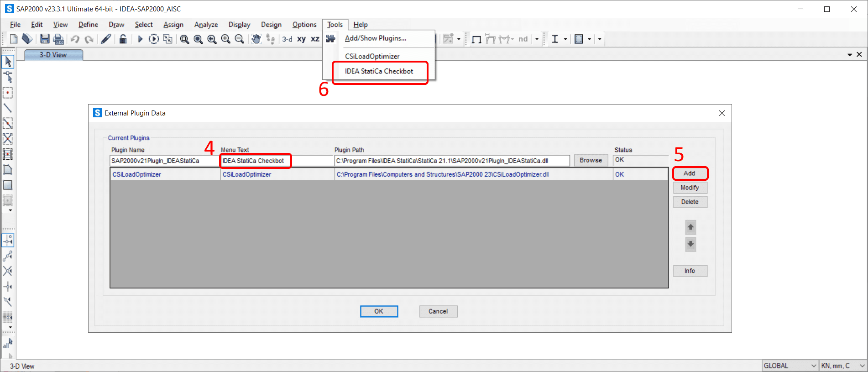Expand dropdown arrow next to shell area icon
Image resolution: width=868 pixels, height=372 pixels.
(x=589, y=39)
